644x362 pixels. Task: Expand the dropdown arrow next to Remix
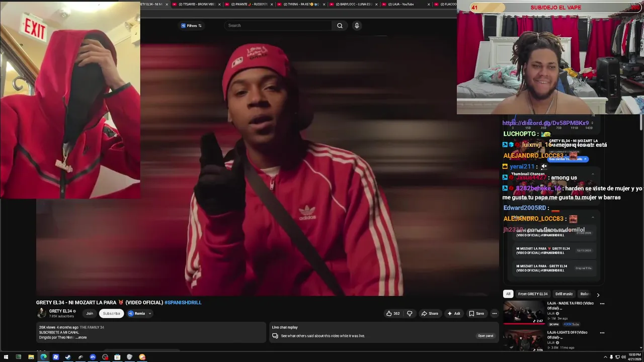[150, 313]
